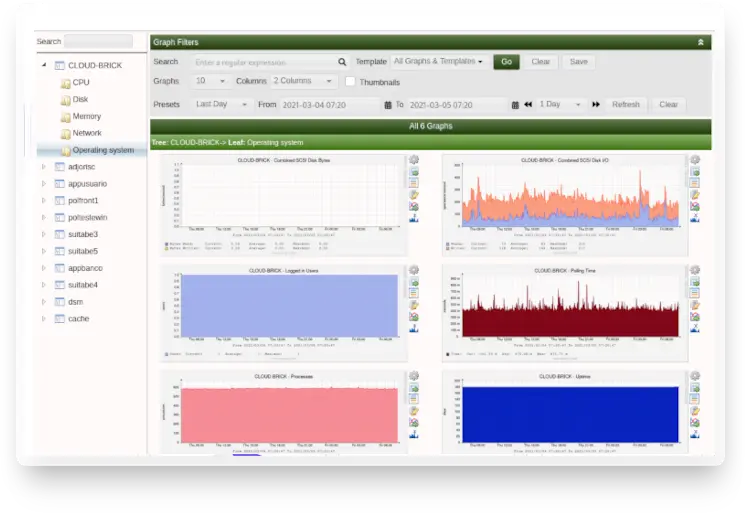The height and width of the screenshot is (513, 745).
Task: Click the green Go button
Action: [x=506, y=62]
